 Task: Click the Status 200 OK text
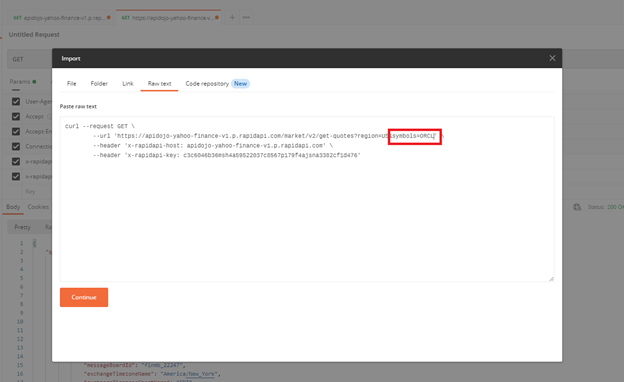click(x=605, y=207)
